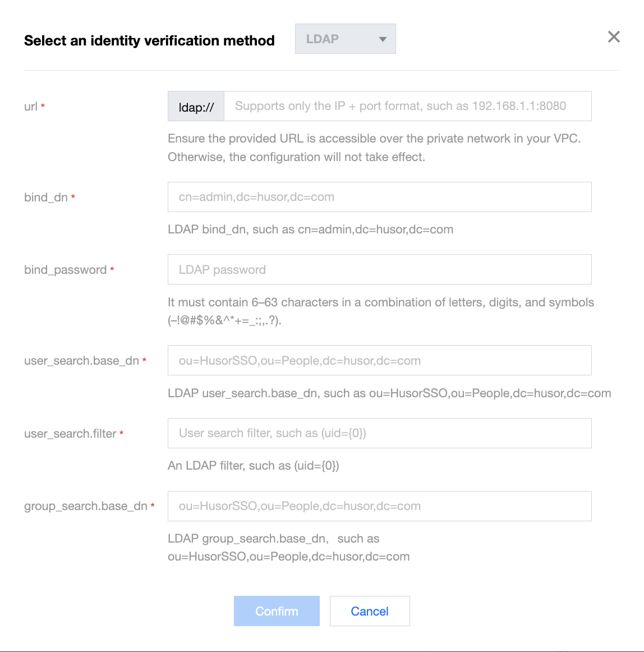Click the LDAP password input field
Screen dimensions: 644x652
(379, 269)
